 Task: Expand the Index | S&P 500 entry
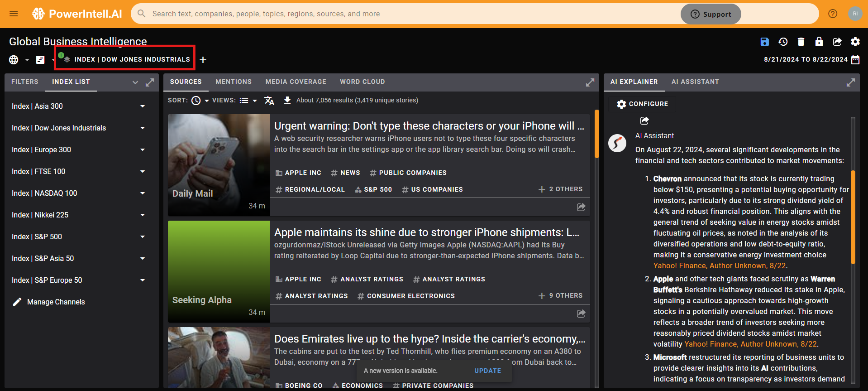143,237
